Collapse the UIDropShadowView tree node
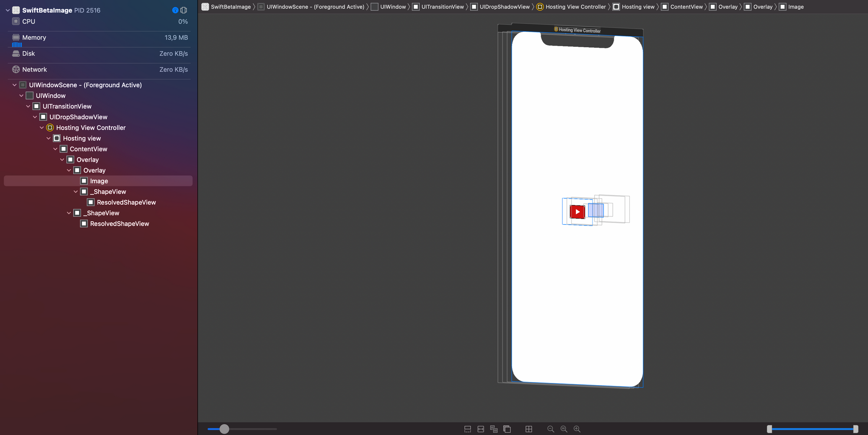Screen dimensions: 868x435 35,117
